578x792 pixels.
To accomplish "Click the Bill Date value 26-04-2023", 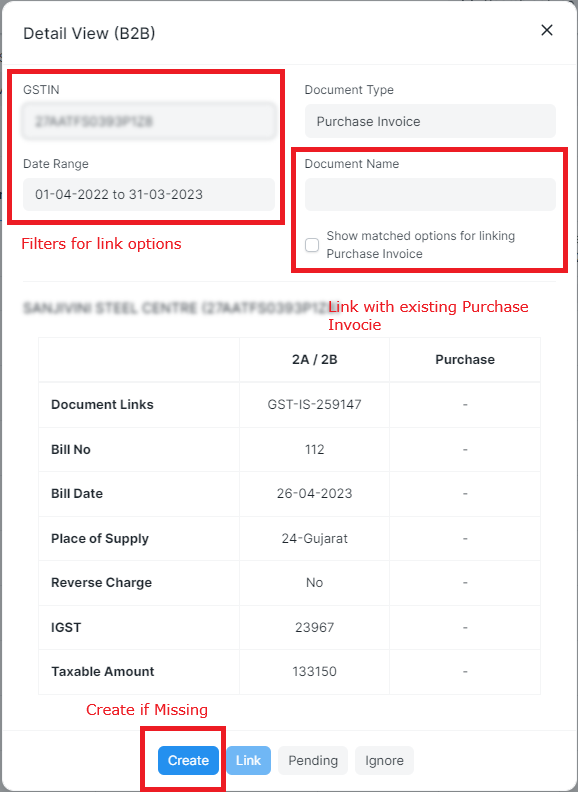I will (x=314, y=493).
